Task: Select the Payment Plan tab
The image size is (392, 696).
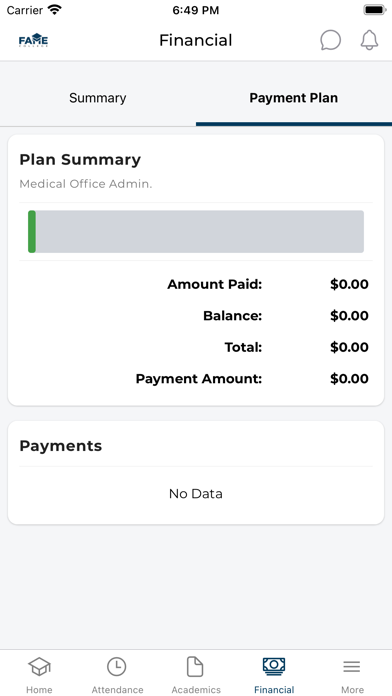Action: (x=293, y=98)
